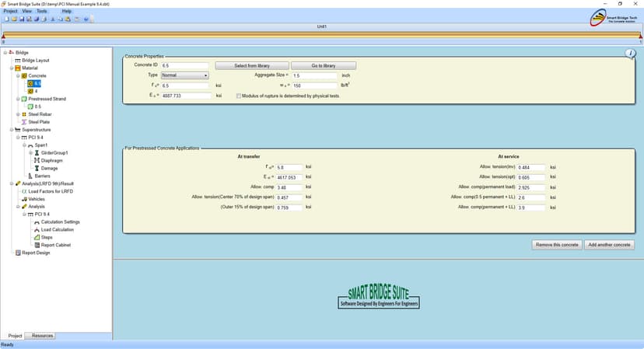Viewport: 644px width, 349px height.
Task: Collapse the Superstructure tree node
Action: [12, 130]
